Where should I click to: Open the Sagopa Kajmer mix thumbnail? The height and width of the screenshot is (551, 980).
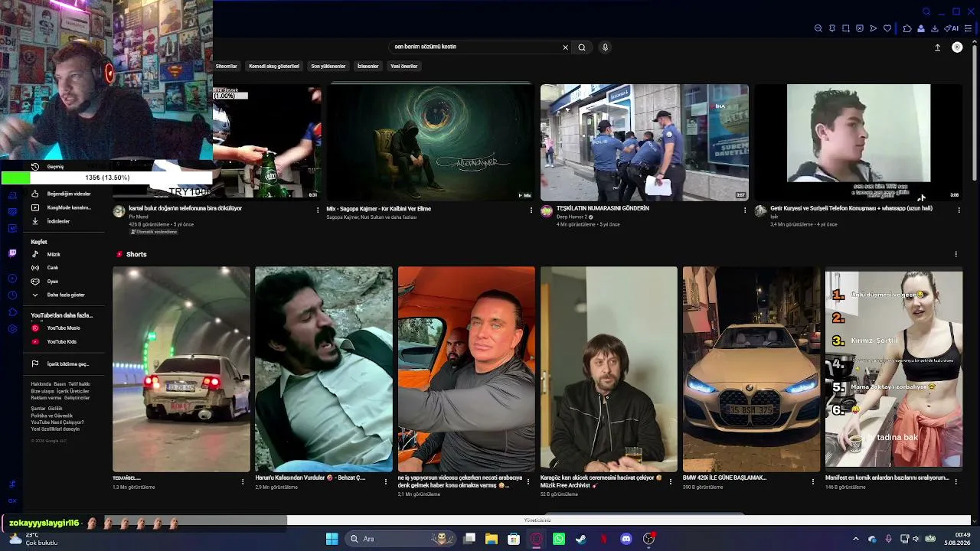click(430, 142)
